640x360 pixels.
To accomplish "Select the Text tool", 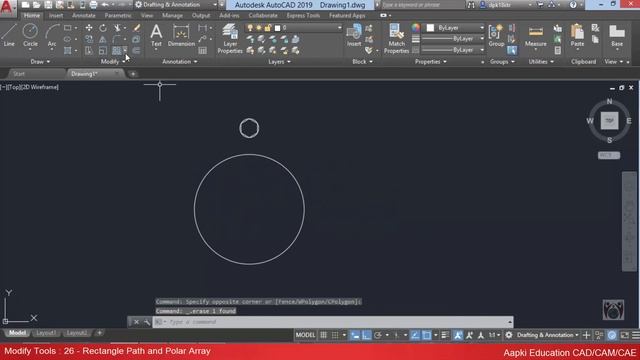I will coord(156,35).
